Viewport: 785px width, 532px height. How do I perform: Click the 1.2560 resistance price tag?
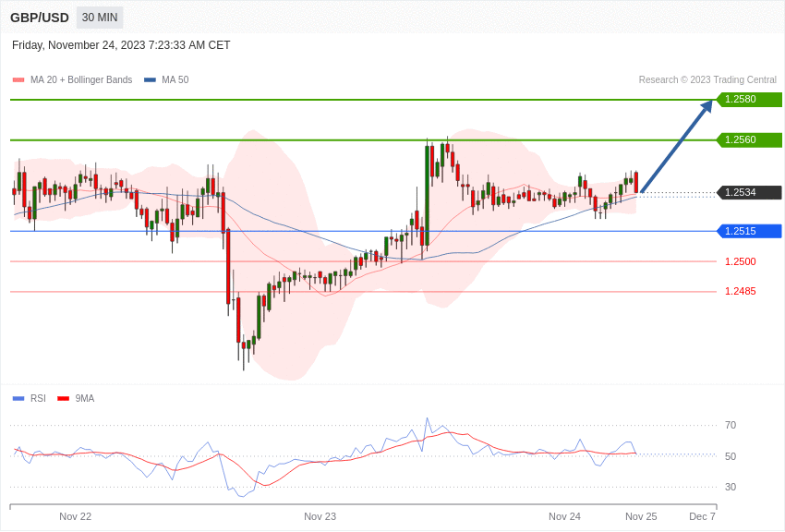coord(749,139)
